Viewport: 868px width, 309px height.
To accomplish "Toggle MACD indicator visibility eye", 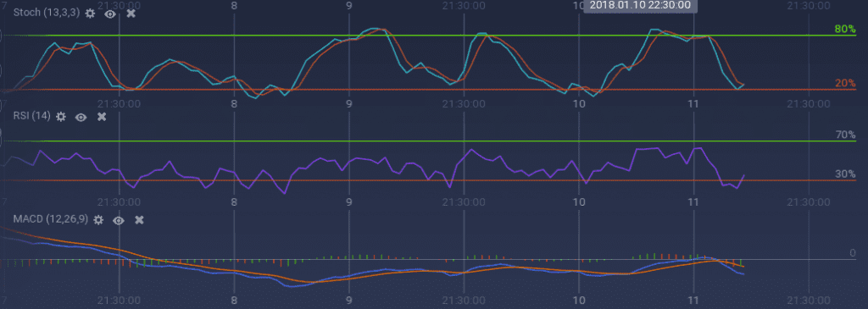I will point(119,220).
